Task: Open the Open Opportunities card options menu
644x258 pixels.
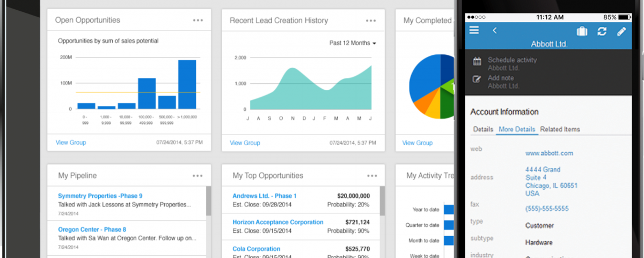Action: point(198,20)
